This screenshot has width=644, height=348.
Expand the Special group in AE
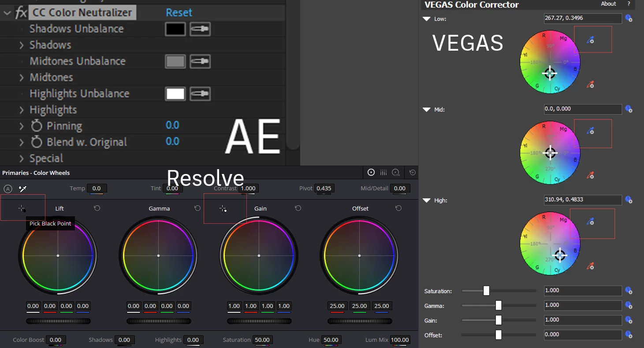point(22,159)
